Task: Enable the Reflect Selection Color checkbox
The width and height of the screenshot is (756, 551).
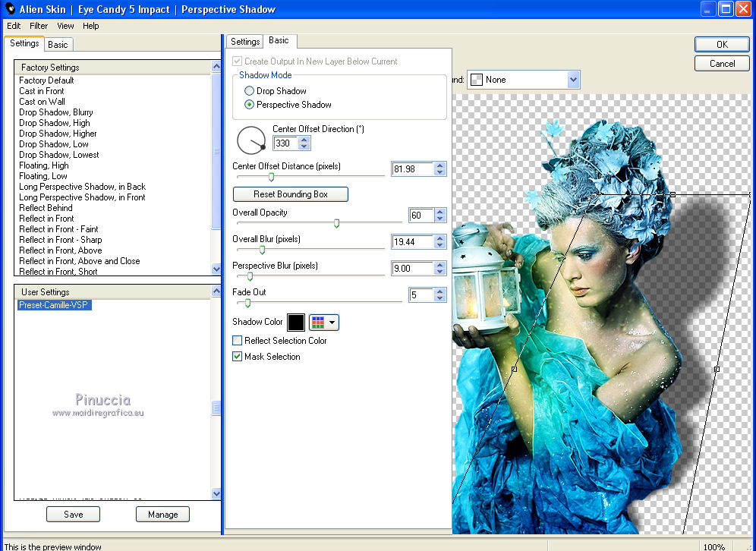Action: pyautogui.click(x=238, y=341)
